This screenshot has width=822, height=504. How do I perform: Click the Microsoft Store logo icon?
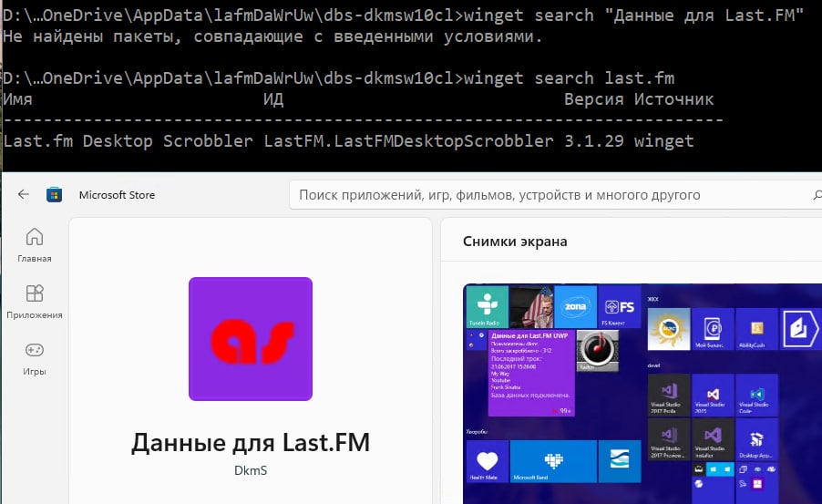[x=54, y=195]
